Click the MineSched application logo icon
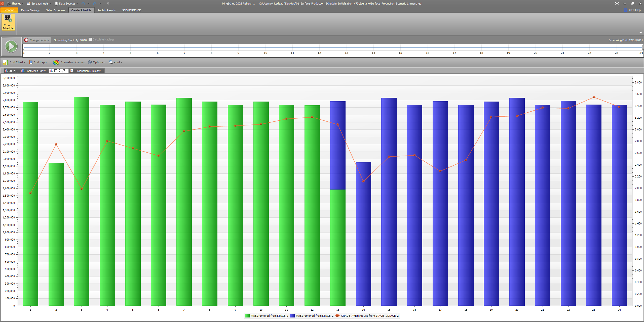Screen dimensions: 644x322 coord(3,4)
